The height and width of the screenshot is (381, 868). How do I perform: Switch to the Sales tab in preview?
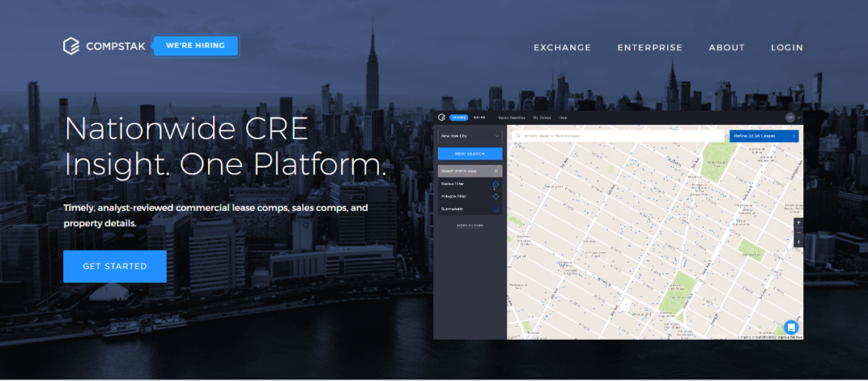click(480, 117)
